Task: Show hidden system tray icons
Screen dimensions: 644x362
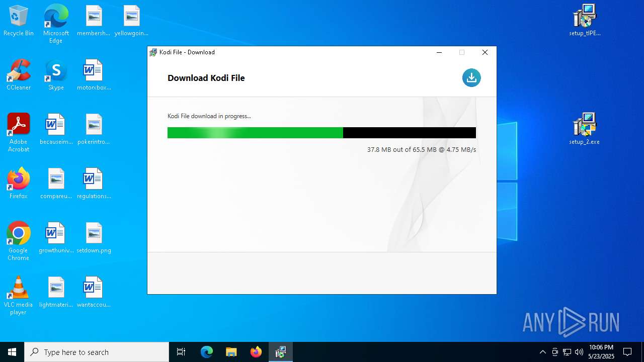Action: point(542,352)
